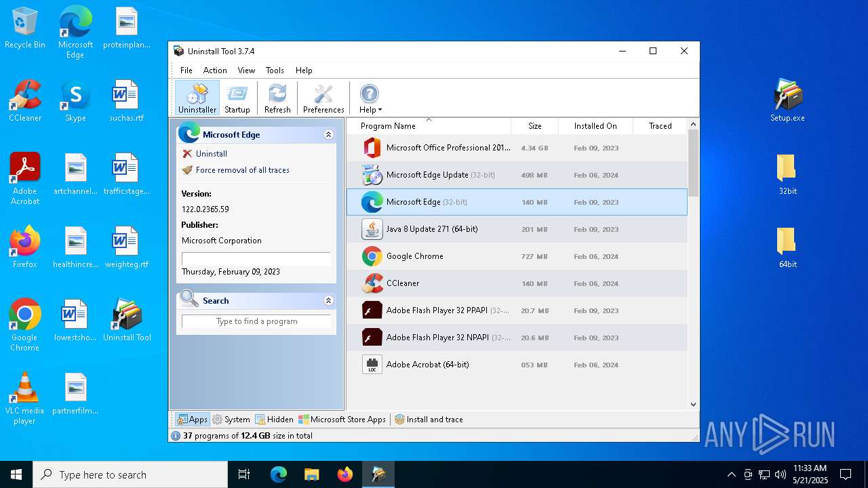Open Firefox from the taskbar

345,474
